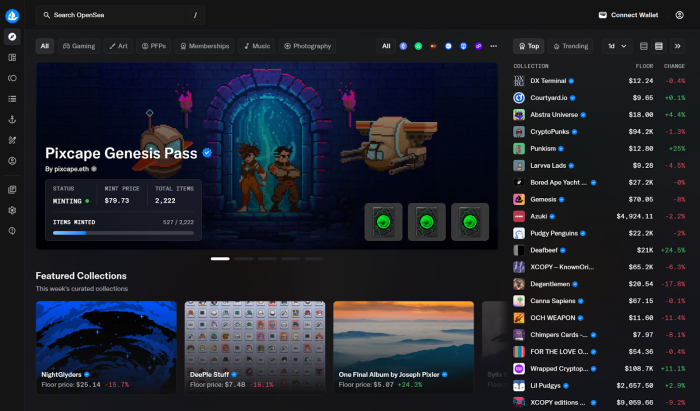
Task: Click the account avatar icon top right
Action: tap(679, 15)
